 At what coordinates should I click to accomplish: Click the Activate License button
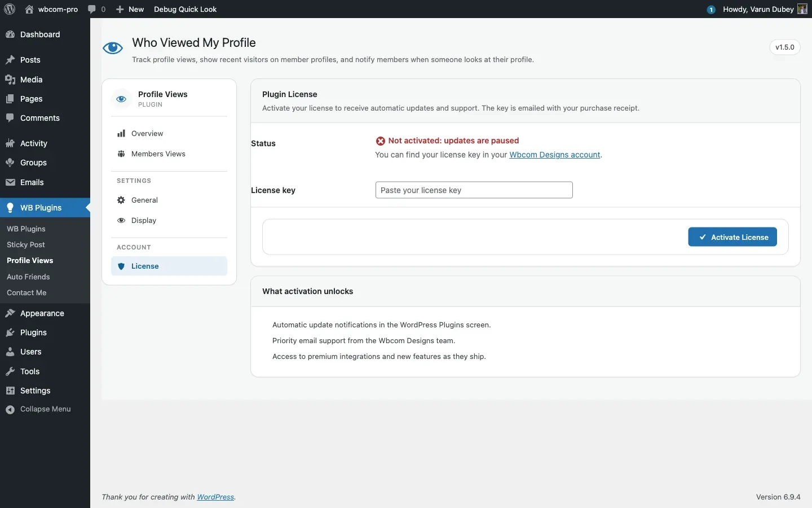(732, 237)
